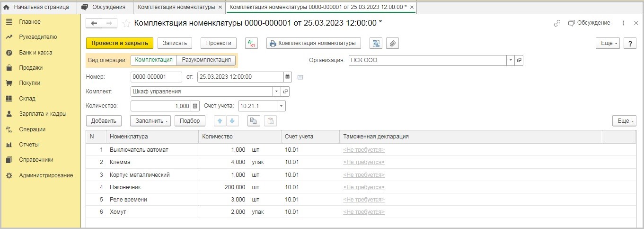644x229 pixels.
Task: Go to Продажи section
Action: [x=31, y=68]
